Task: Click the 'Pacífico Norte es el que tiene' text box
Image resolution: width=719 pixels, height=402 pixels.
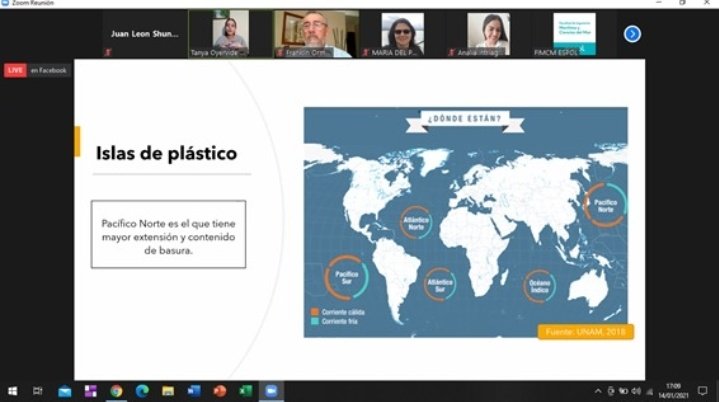Action: [x=168, y=234]
